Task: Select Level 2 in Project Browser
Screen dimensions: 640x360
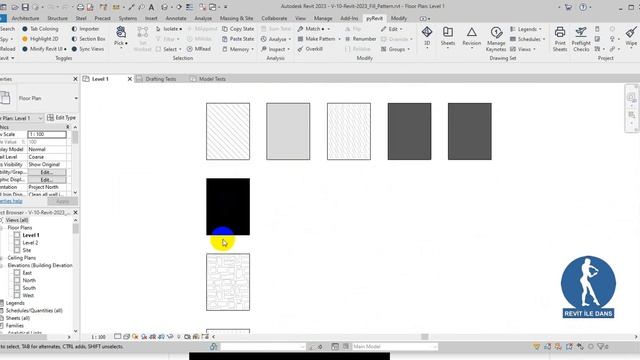Action: click(x=30, y=242)
